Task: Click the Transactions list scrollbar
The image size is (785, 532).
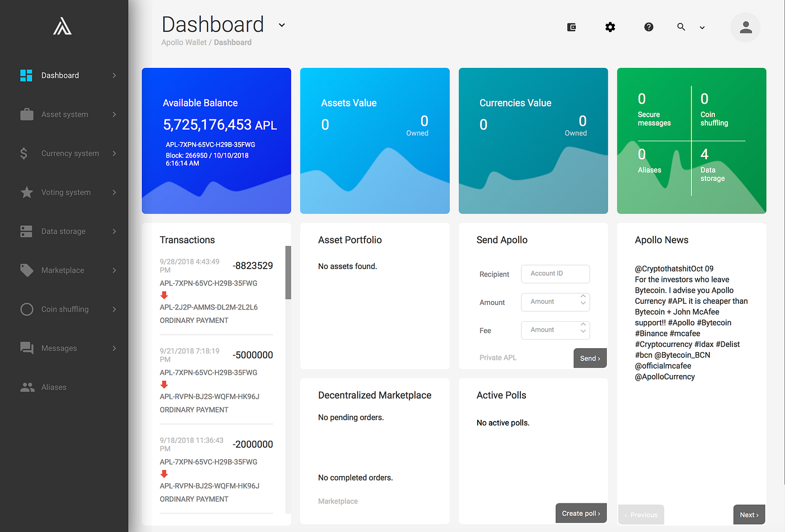Action: point(288,272)
